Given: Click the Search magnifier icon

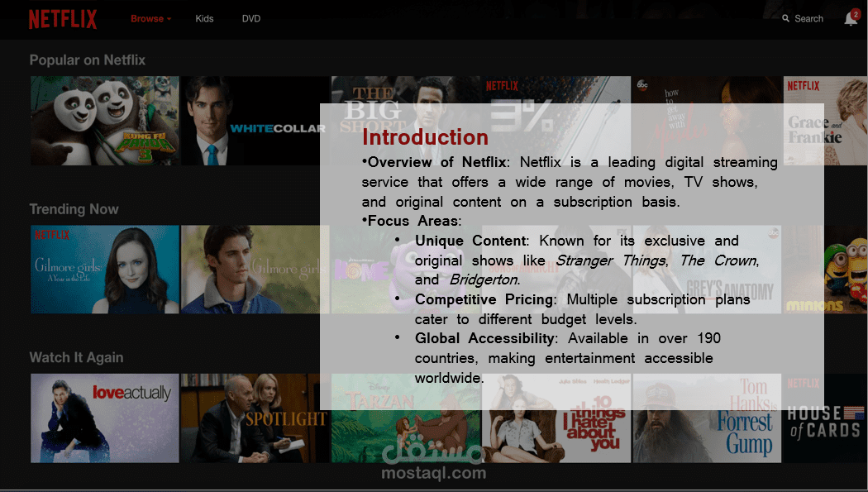Looking at the screenshot, I should [x=785, y=18].
